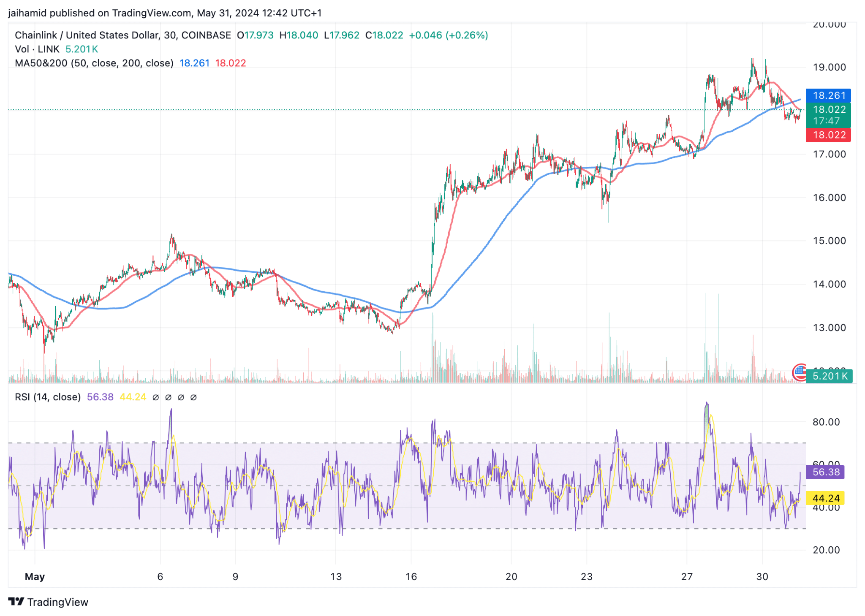The height and width of the screenshot is (616, 865).
Task: Click the 19.000 price axis label
Action: [830, 67]
